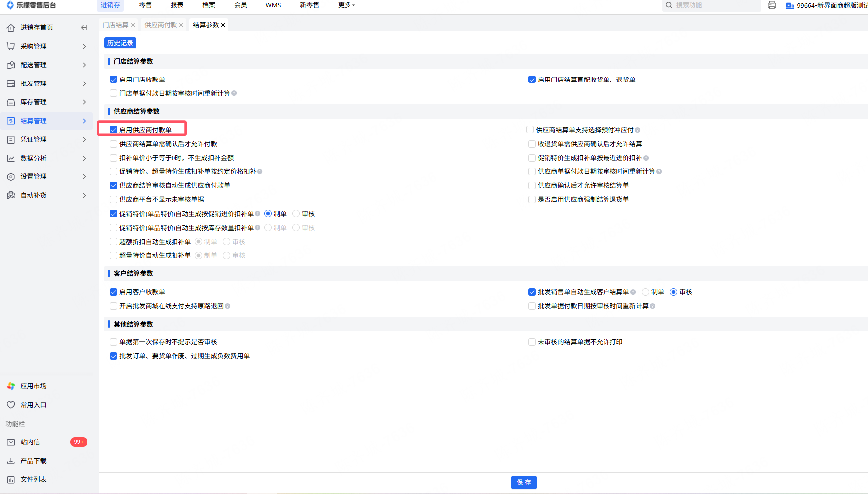This screenshot has height=494, width=868.
Task: Open the 会员 top menu
Action: click(x=241, y=5)
